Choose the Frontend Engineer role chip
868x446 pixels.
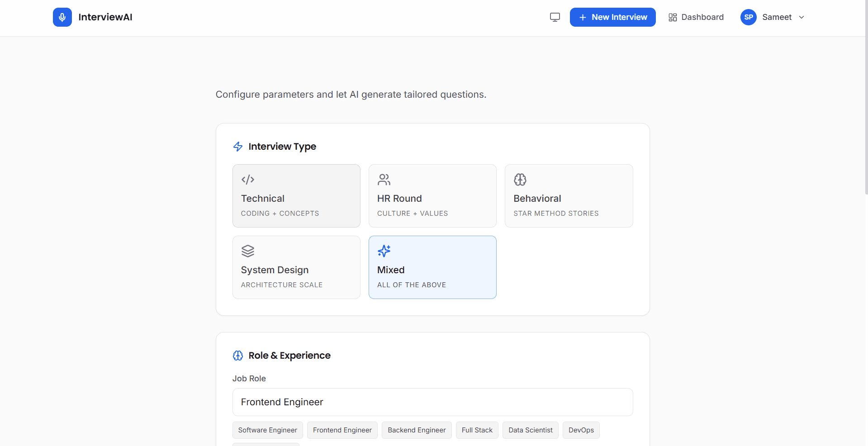coord(342,430)
